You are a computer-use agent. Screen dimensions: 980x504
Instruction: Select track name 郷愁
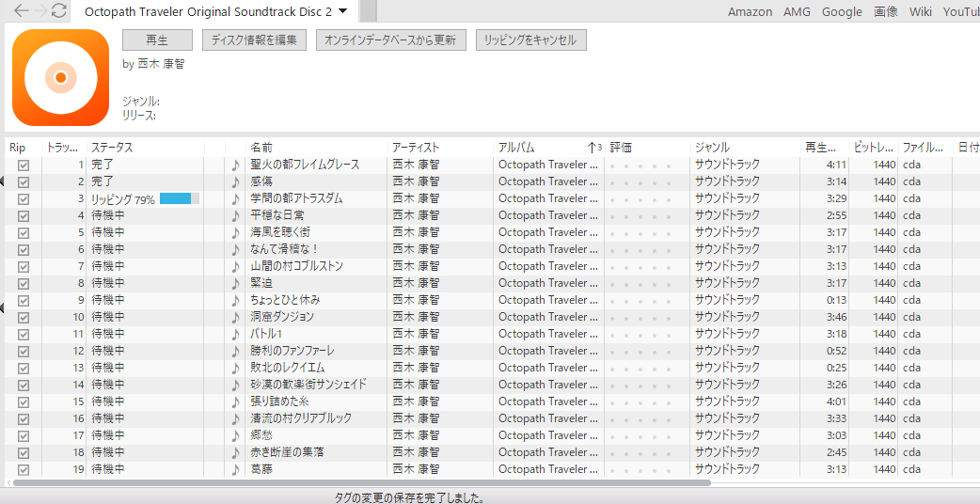(261, 434)
